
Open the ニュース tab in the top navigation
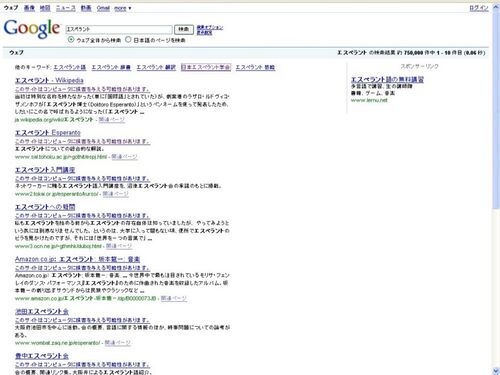[x=66, y=8]
